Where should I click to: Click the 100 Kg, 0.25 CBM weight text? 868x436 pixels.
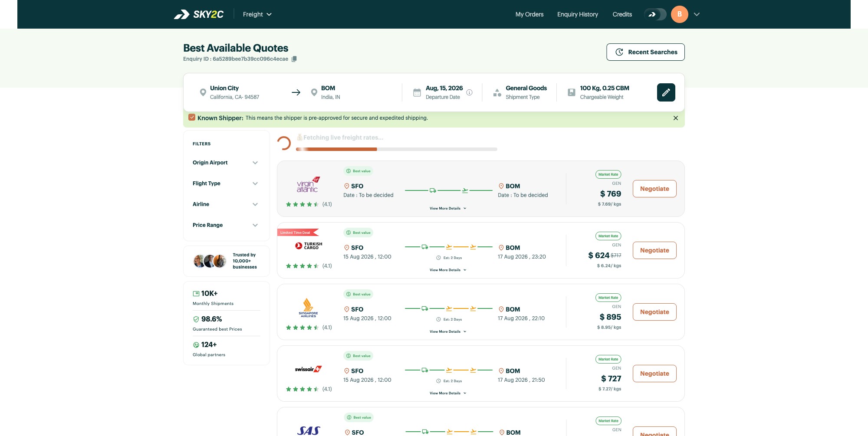point(605,88)
